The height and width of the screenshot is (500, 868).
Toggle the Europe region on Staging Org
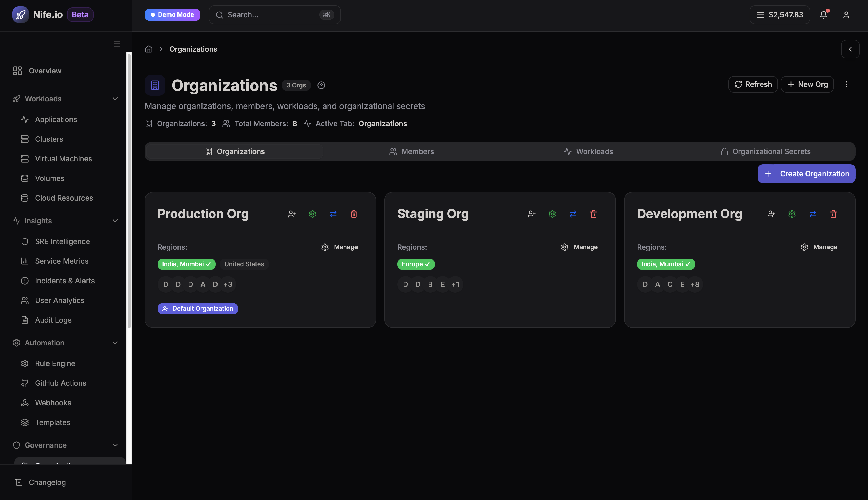tap(415, 264)
